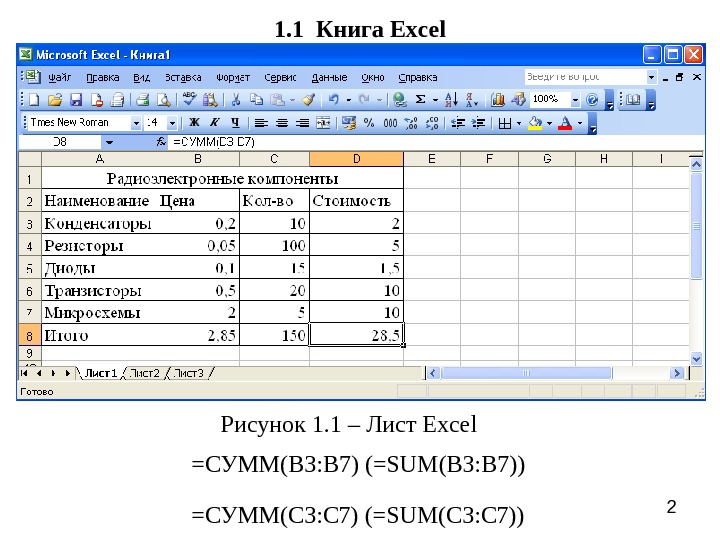The image size is (720, 540).
Task: Open the font size 14 dropdown
Action: (x=172, y=123)
